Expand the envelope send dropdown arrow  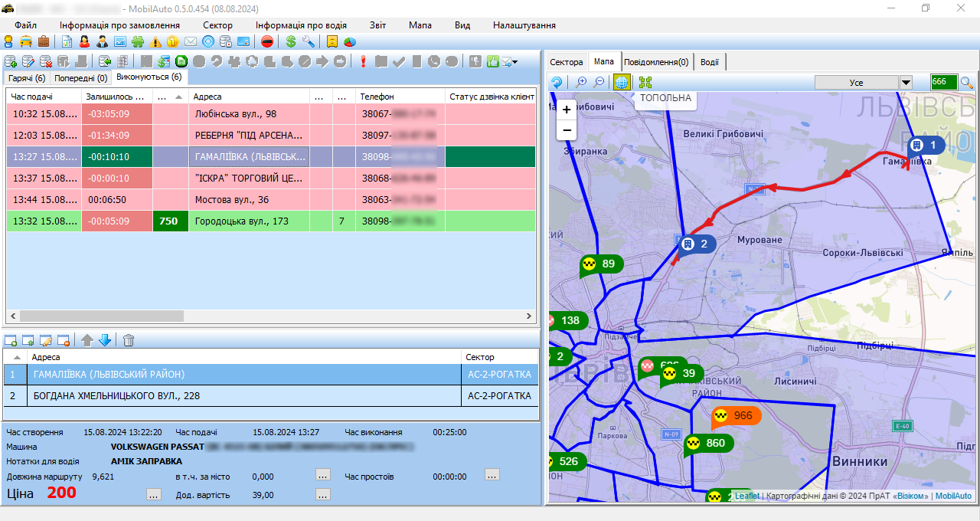515,62
